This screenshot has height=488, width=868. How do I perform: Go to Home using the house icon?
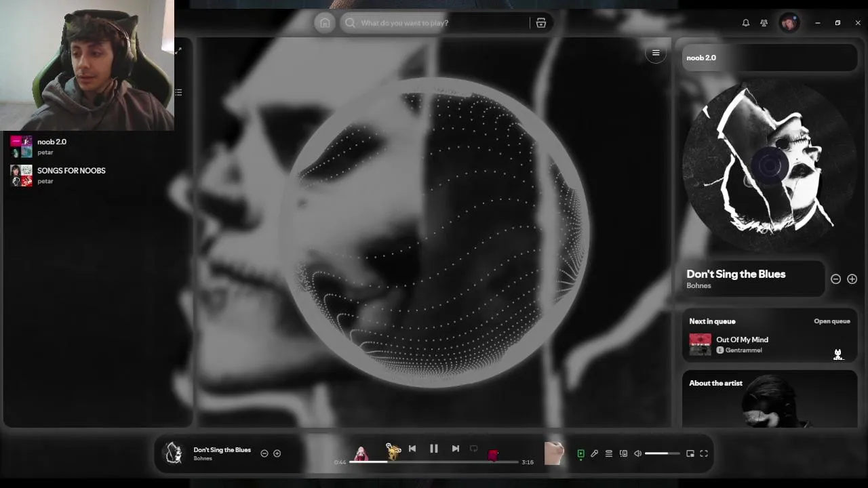pyautogui.click(x=325, y=22)
